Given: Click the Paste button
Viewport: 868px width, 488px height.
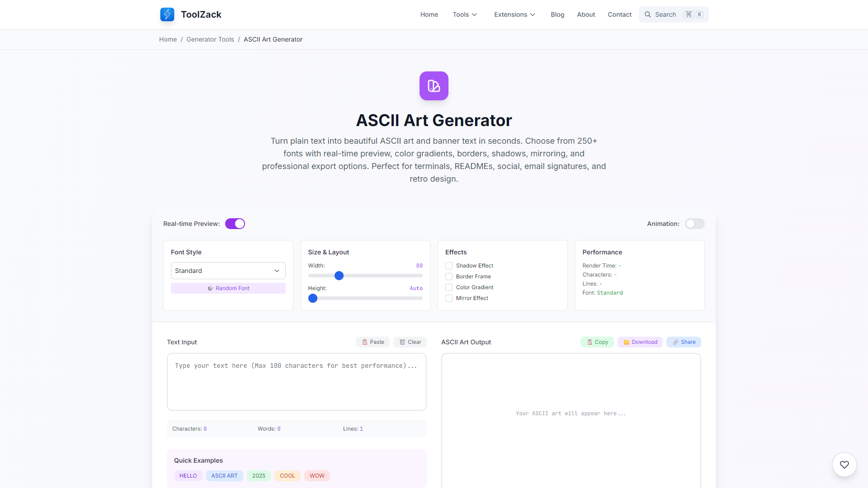Looking at the screenshot, I should point(373,342).
